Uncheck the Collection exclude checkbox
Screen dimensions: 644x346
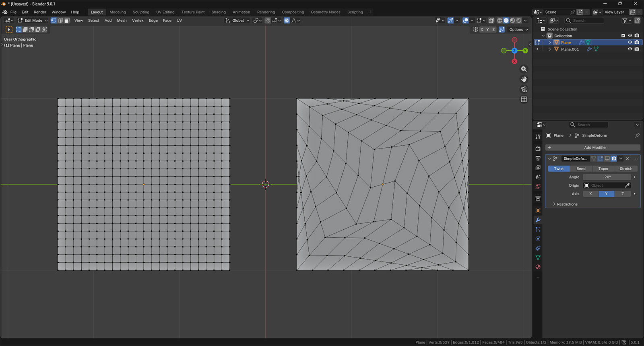pyautogui.click(x=623, y=36)
